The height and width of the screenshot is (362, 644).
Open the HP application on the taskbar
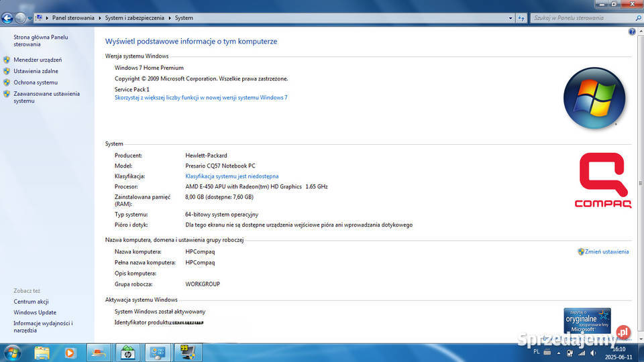[127, 353]
